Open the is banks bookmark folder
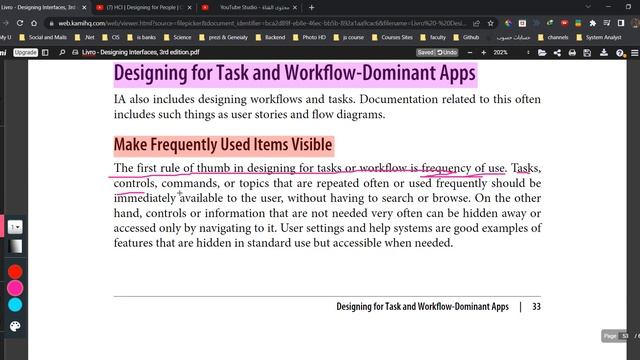640x360 pixels. click(142, 37)
